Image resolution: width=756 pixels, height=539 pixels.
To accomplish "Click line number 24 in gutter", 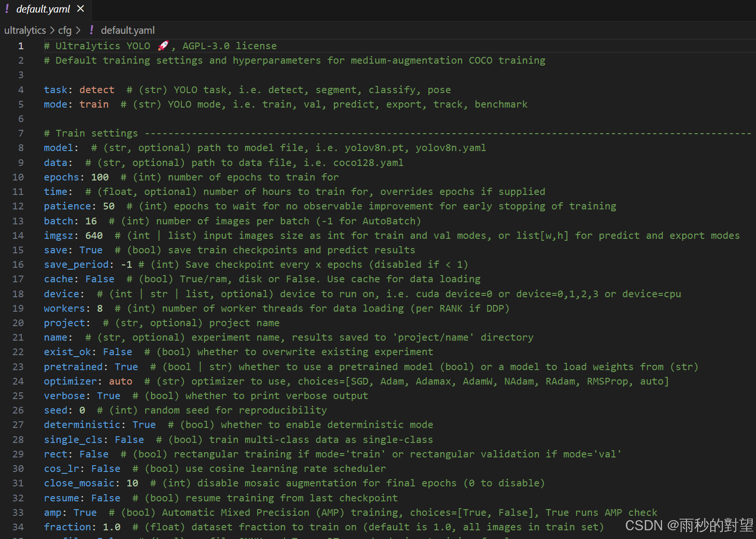I will [x=18, y=381].
